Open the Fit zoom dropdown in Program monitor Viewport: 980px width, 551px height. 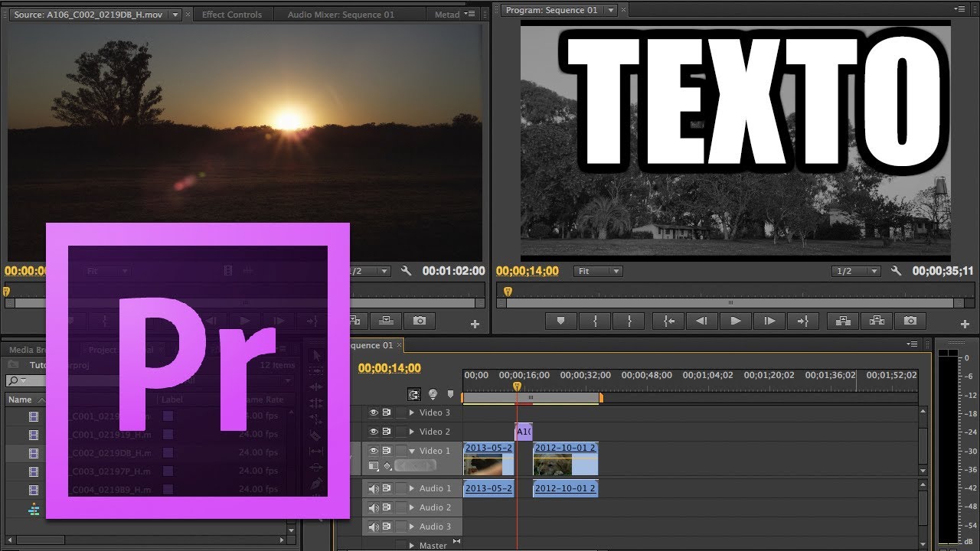pyautogui.click(x=598, y=271)
